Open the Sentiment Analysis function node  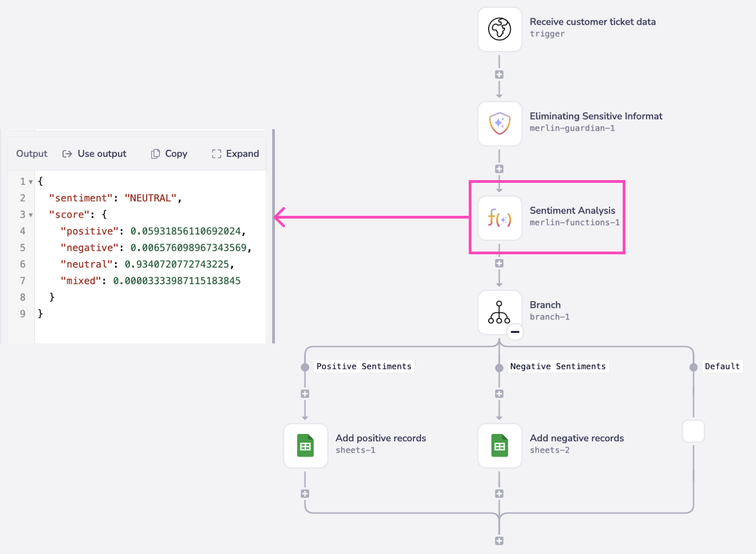click(499, 219)
